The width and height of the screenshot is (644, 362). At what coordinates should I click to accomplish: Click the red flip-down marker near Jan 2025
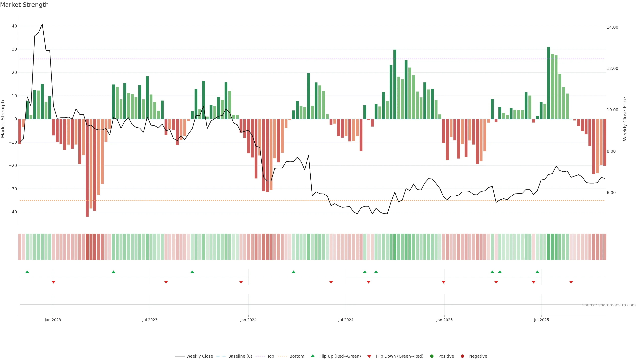pos(443,282)
